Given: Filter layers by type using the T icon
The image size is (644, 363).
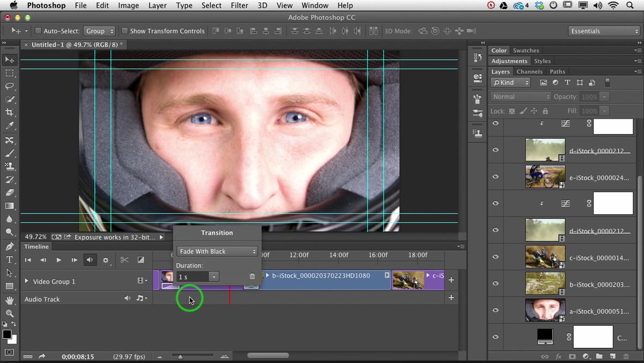Looking at the screenshot, I should coord(567,83).
